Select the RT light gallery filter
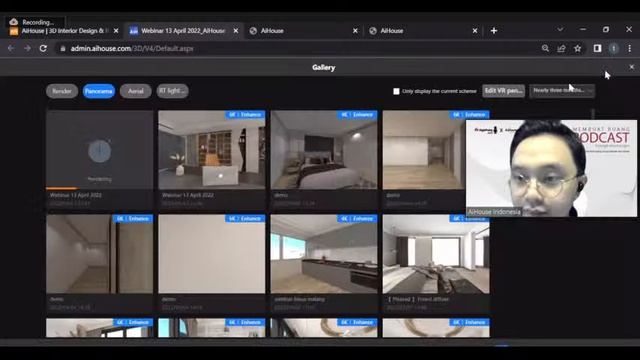Viewport: 640px width, 360px height. 172,91
